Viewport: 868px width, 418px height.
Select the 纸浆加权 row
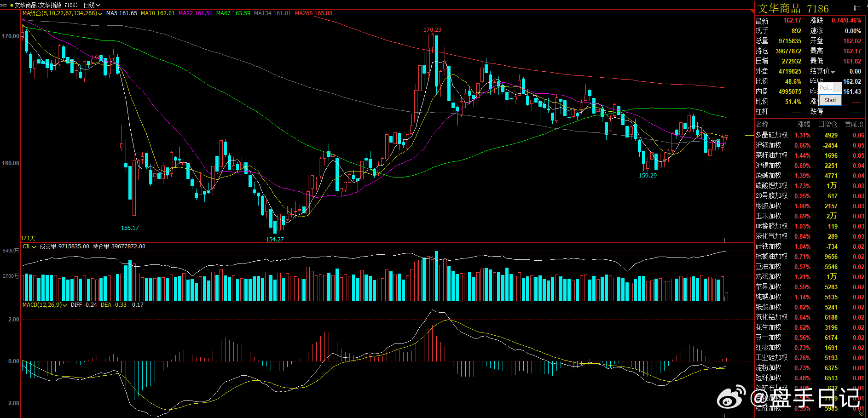click(810, 307)
